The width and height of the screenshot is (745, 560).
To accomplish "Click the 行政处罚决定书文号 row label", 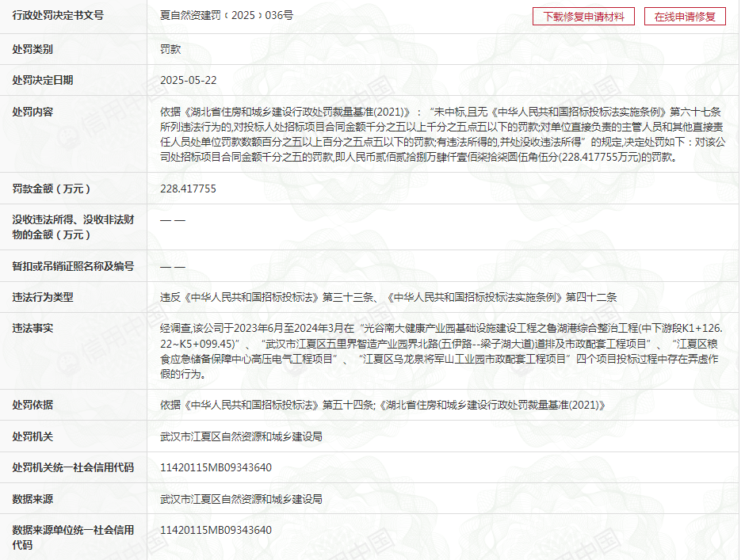I will coord(58,16).
